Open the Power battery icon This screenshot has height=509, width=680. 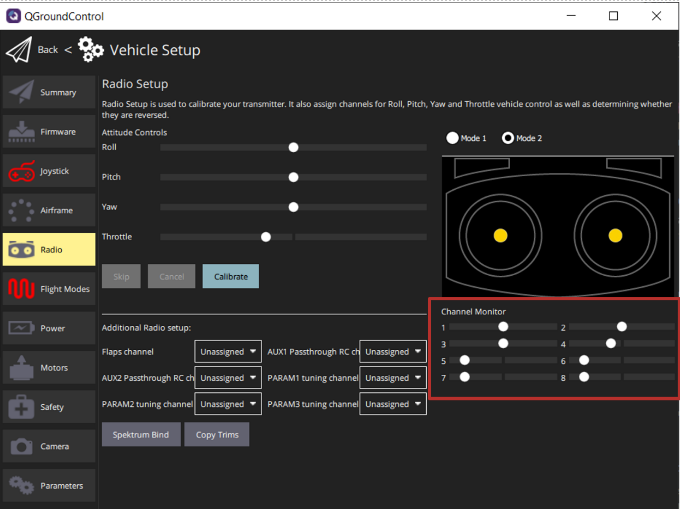pyautogui.click(x=21, y=328)
